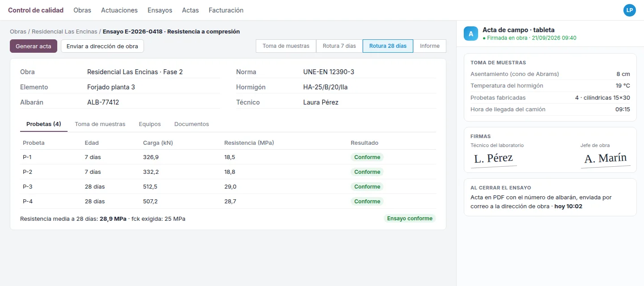
Task: Click the 4 · cilíndricas 15×30 value
Action: (x=602, y=97)
